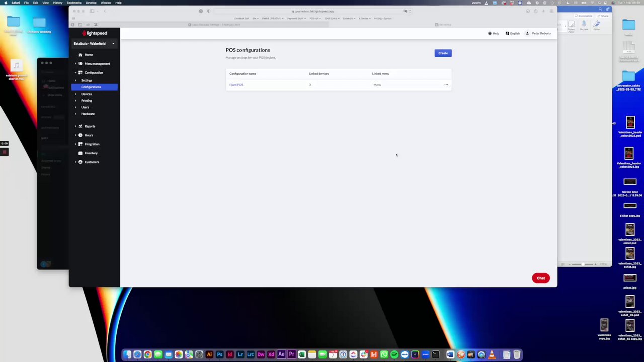Open Safari compass icon in dock
This screenshot has height=362, width=644.
(x=137, y=355)
